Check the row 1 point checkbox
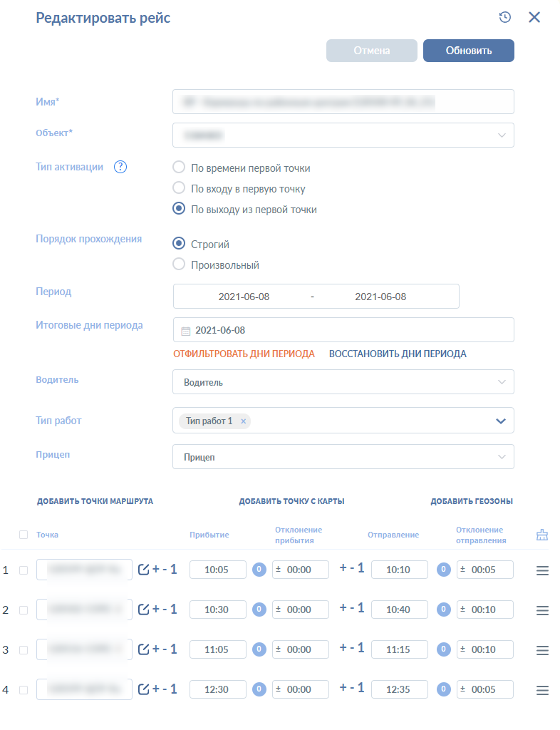560x730 pixels. [24, 570]
